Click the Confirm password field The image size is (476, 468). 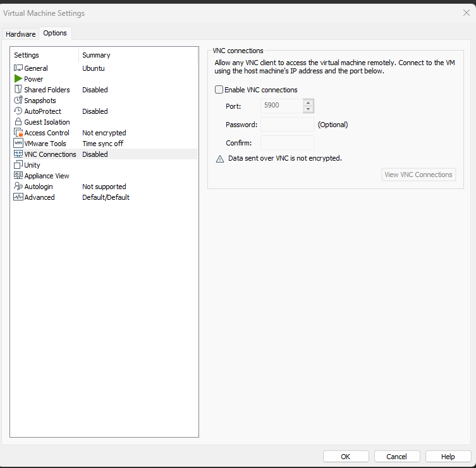point(287,142)
